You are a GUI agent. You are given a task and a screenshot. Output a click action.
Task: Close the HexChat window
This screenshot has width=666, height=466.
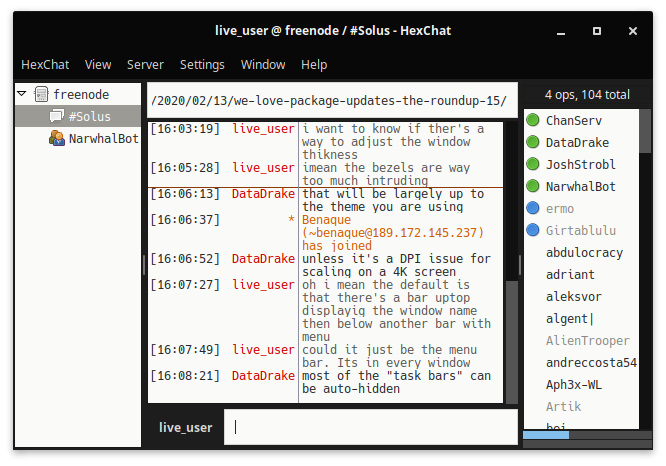(633, 31)
